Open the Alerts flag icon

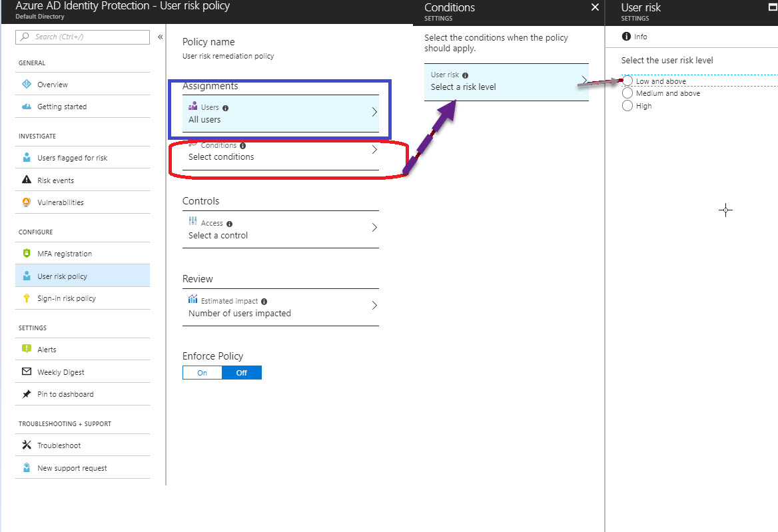(x=27, y=349)
